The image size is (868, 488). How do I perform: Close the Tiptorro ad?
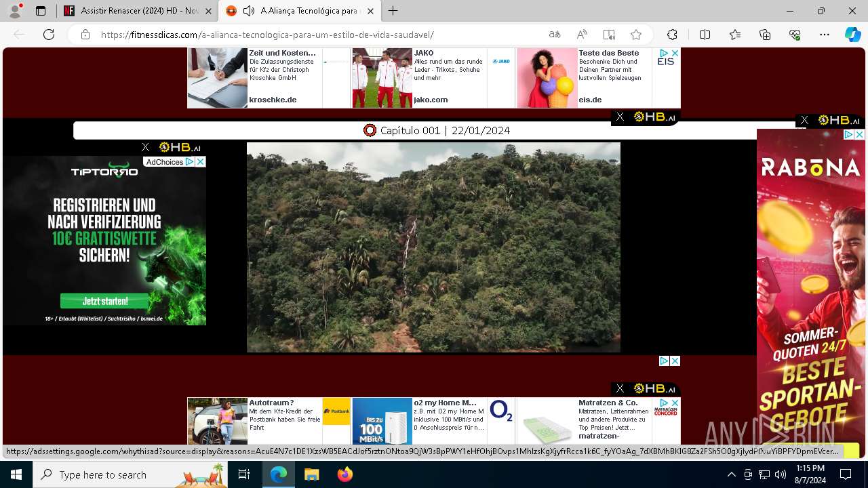[x=201, y=162]
